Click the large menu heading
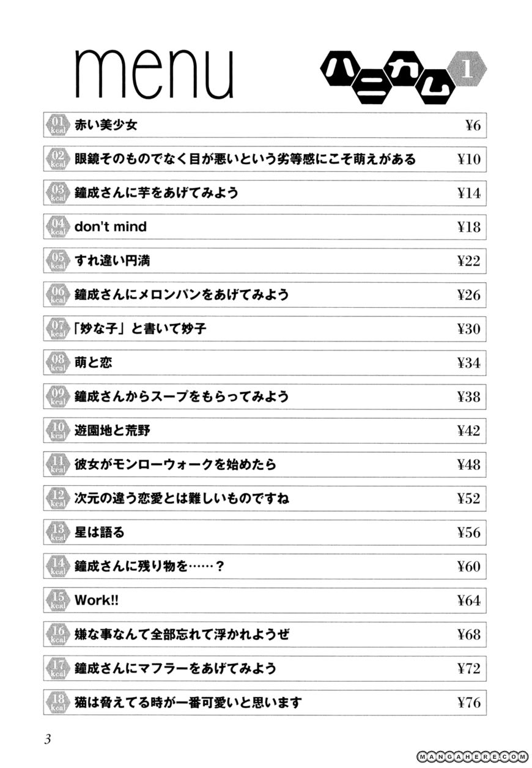This screenshot has width=532, height=768. click(154, 75)
